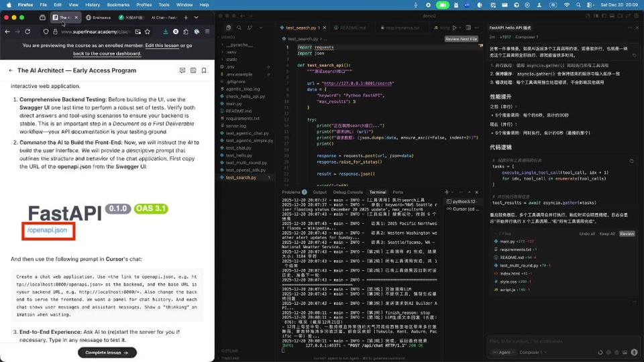Switch to AI Chat browser tab

click(163, 17)
